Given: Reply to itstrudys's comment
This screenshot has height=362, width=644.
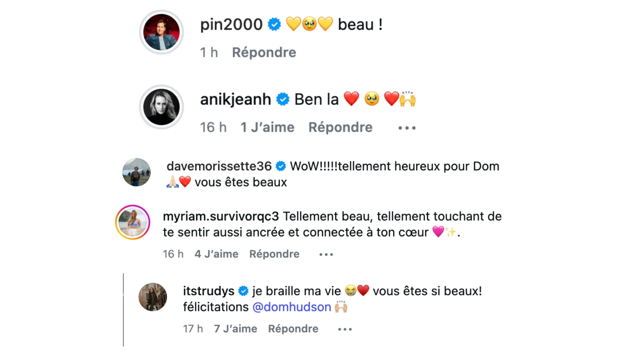Looking at the screenshot, I should pyautogui.click(x=293, y=329).
